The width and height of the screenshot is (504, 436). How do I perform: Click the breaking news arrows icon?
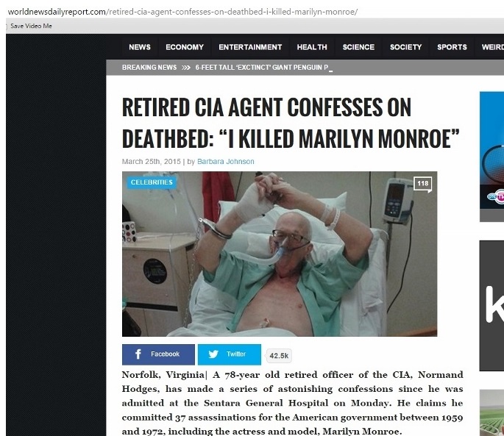186,68
